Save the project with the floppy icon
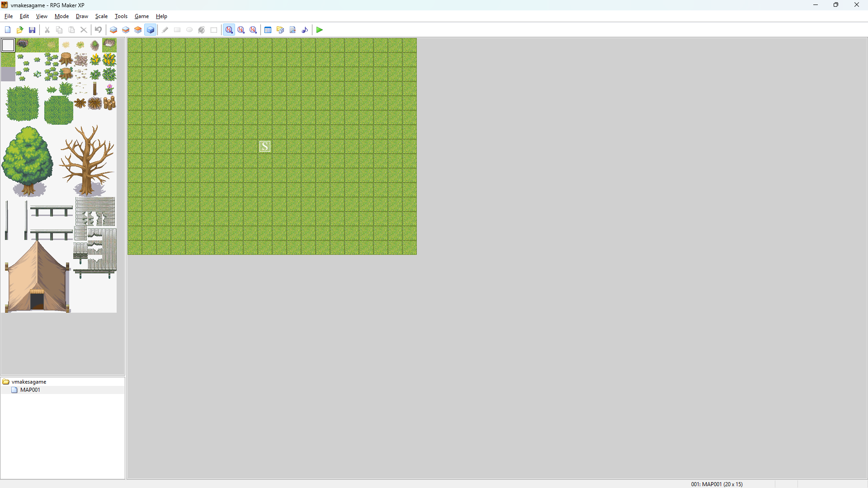The height and width of the screenshot is (488, 868). click(32, 30)
